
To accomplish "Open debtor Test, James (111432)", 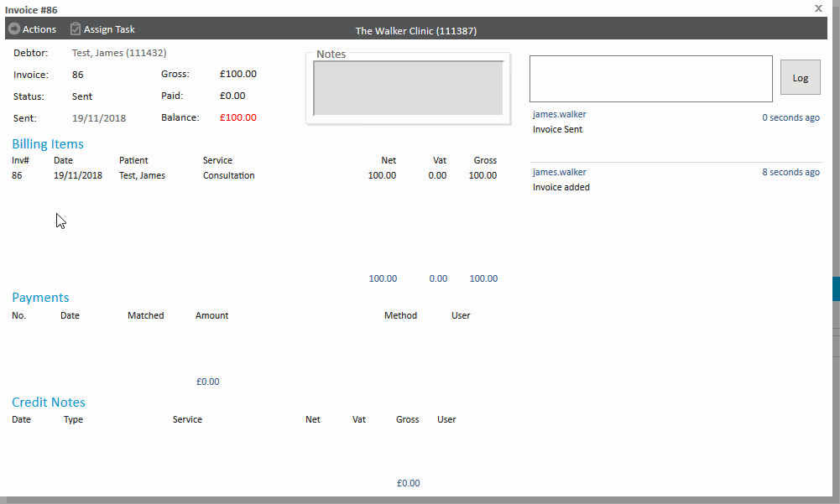I will tap(119, 53).
